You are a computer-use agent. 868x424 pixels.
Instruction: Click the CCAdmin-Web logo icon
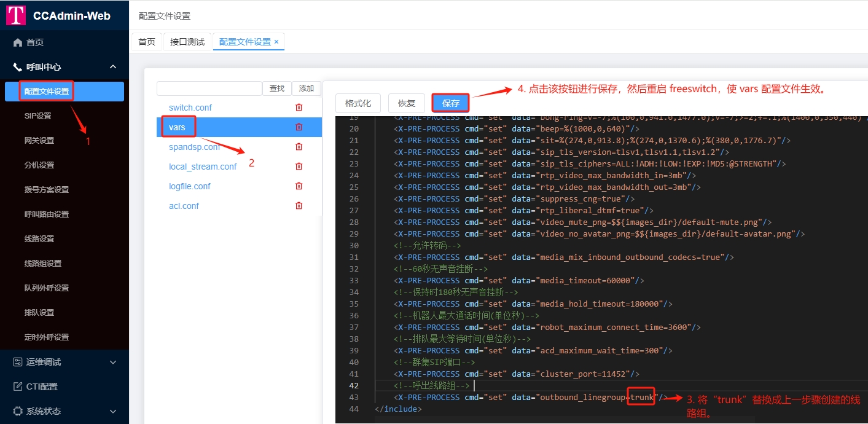(x=16, y=15)
